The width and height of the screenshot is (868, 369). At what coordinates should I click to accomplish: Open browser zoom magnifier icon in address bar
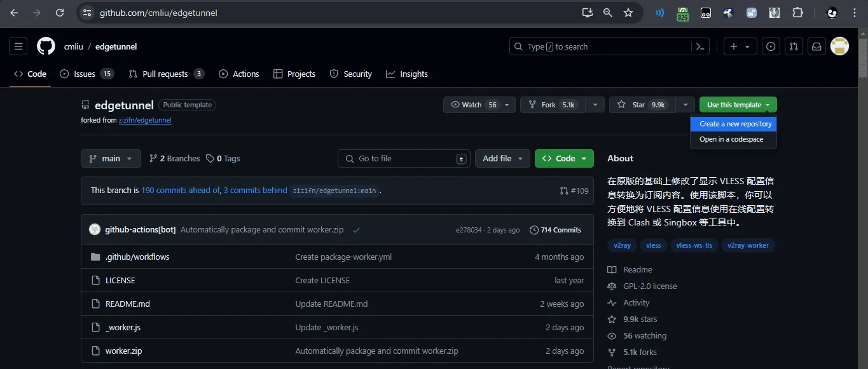[x=608, y=13]
